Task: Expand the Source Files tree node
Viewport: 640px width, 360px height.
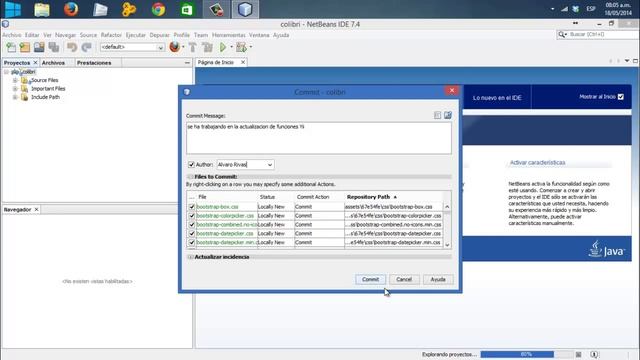Action: click(x=15, y=80)
